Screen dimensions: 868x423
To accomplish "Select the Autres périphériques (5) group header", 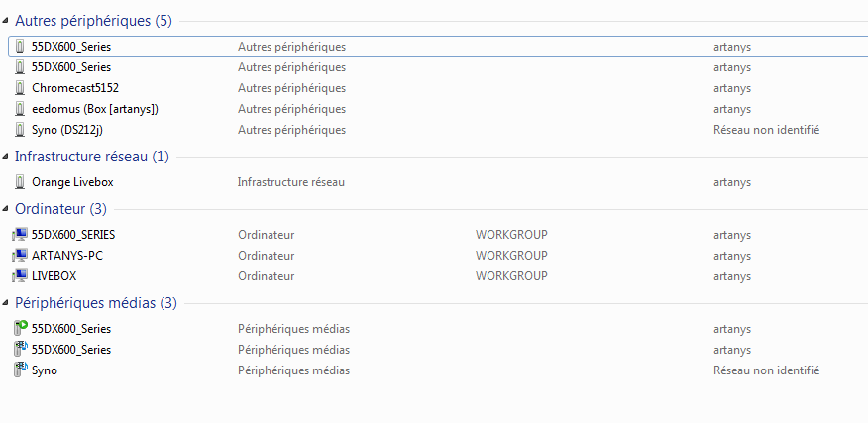I will 93,21.
